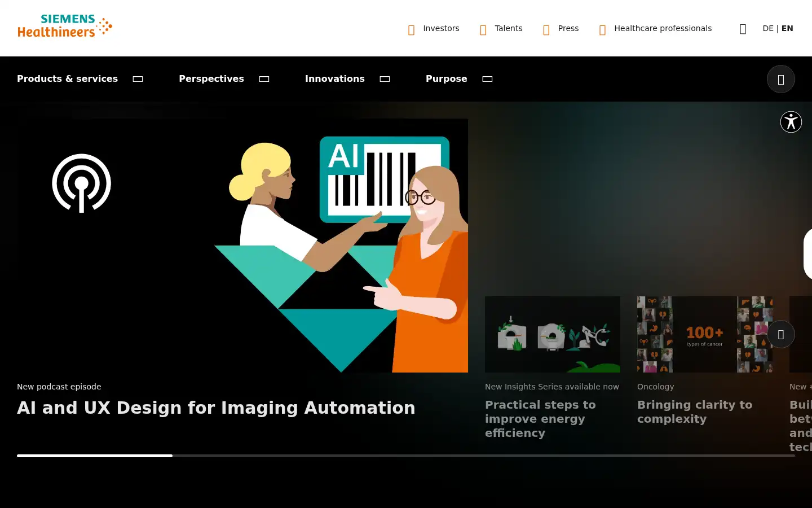This screenshot has width=812, height=508.
Task: Expand the arrow next to Innovations
Action: (x=385, y=79)
